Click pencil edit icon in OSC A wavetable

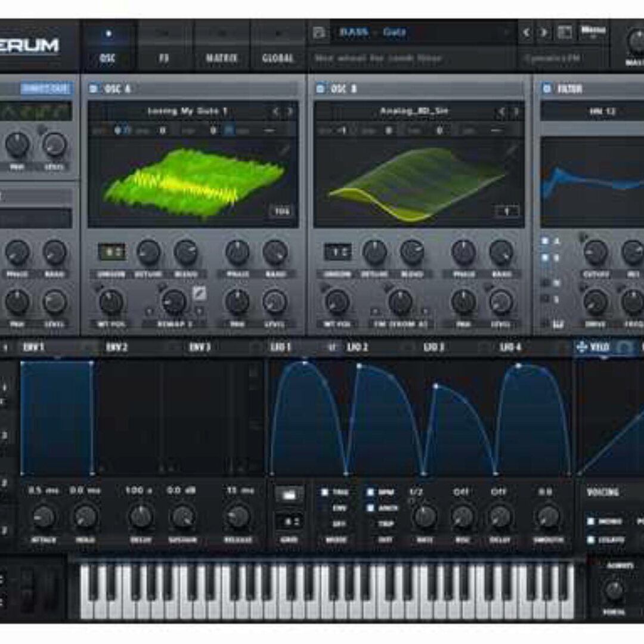click(x=284, y=151)
